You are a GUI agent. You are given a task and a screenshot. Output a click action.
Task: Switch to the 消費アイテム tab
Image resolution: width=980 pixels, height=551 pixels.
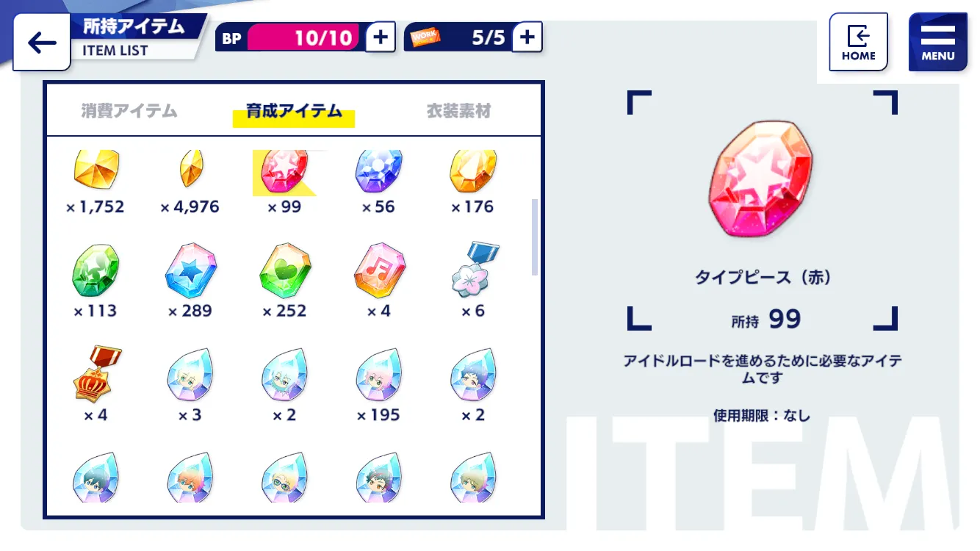point(129,112)
